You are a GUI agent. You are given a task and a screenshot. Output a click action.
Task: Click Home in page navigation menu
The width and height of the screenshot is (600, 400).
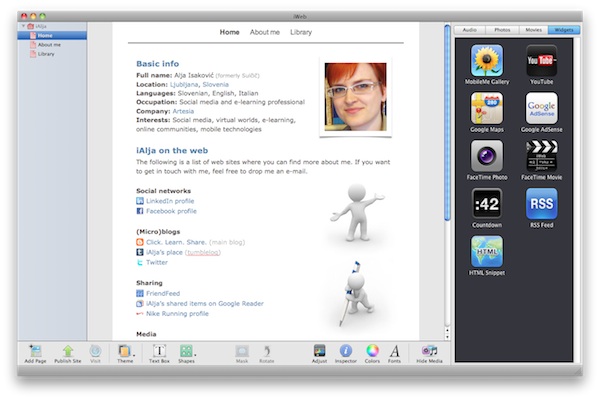point(229,32)
